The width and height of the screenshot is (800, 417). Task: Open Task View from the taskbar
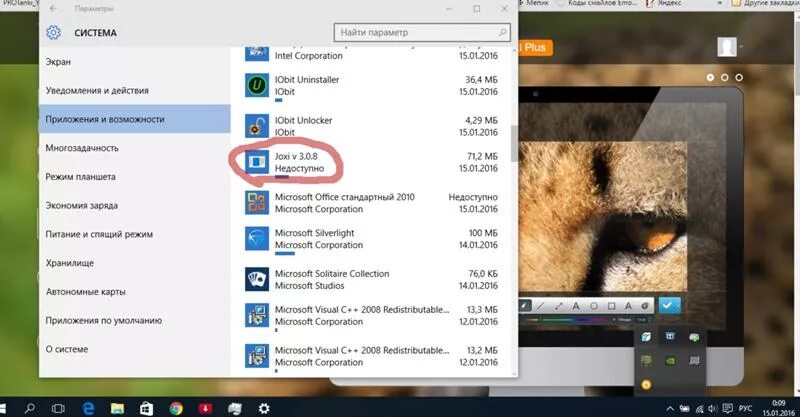coord(58,408)
